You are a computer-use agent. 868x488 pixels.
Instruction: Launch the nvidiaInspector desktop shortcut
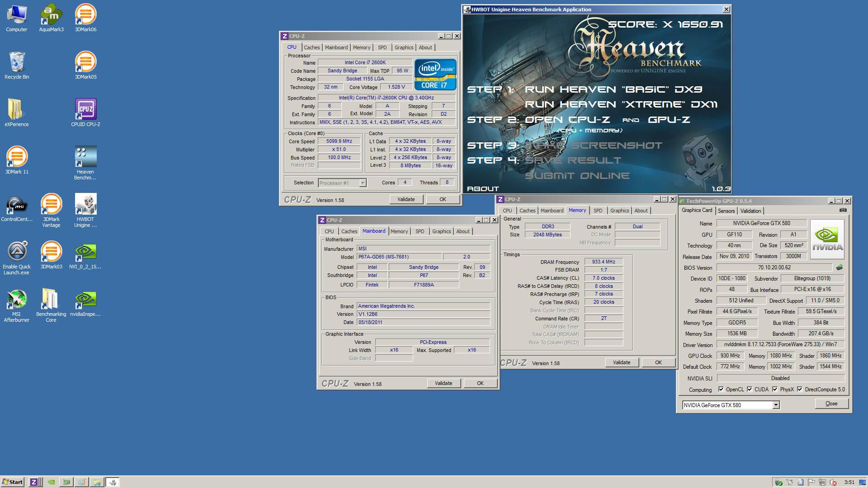85,303
